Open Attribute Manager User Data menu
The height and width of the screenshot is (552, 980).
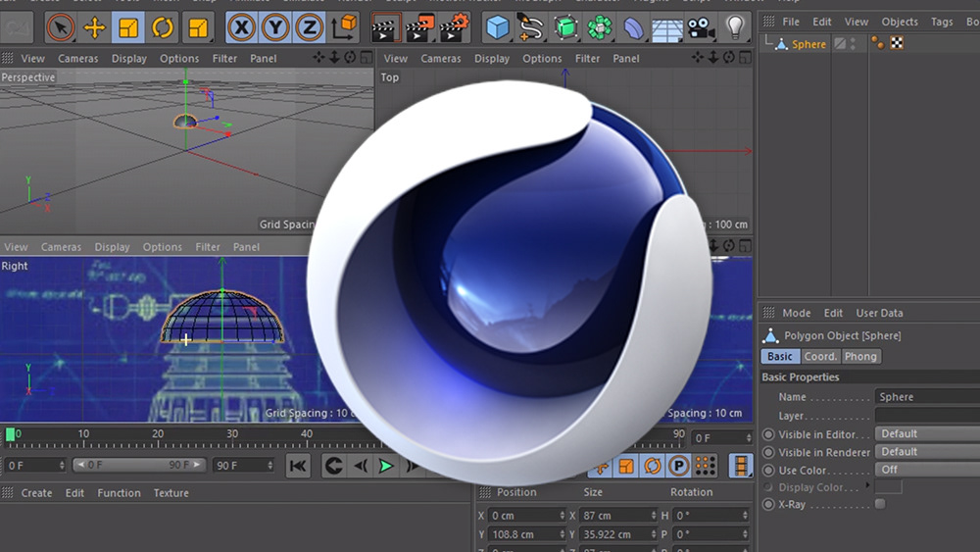click(879, 313)
